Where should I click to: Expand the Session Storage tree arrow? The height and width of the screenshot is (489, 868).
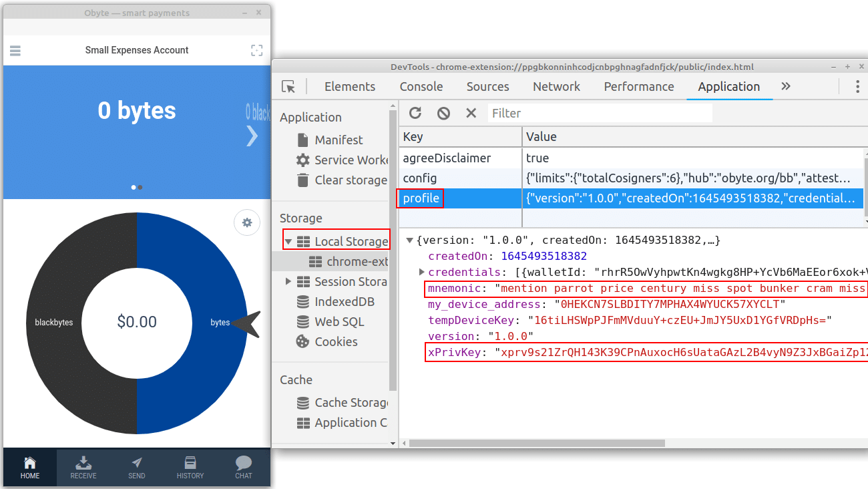tap(288, 282)
